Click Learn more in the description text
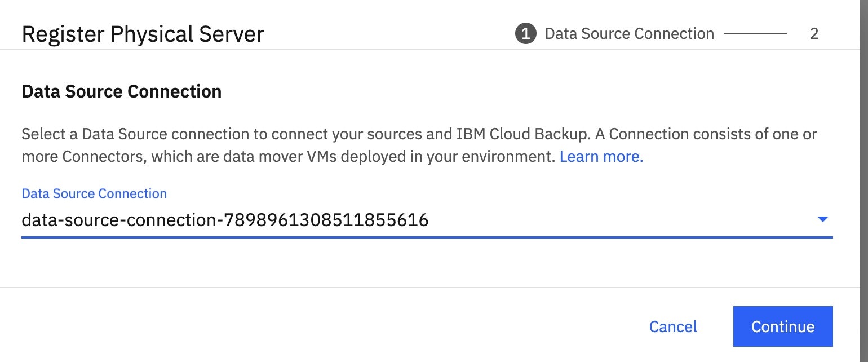868x362 pixels. tap(600, 156)
